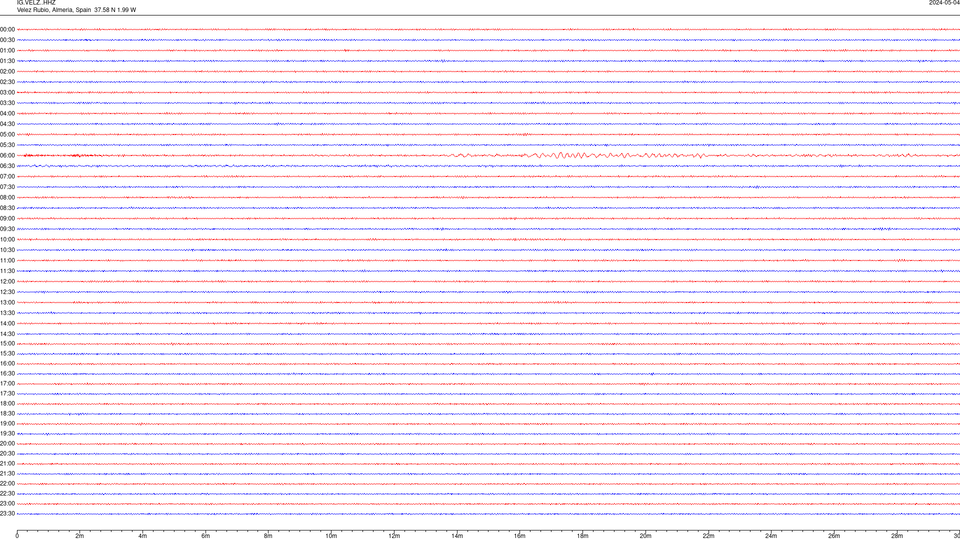This screenshot has width=960, height=540.
Task: Click the 03:00 row label
Action: (x=7, y=92)
